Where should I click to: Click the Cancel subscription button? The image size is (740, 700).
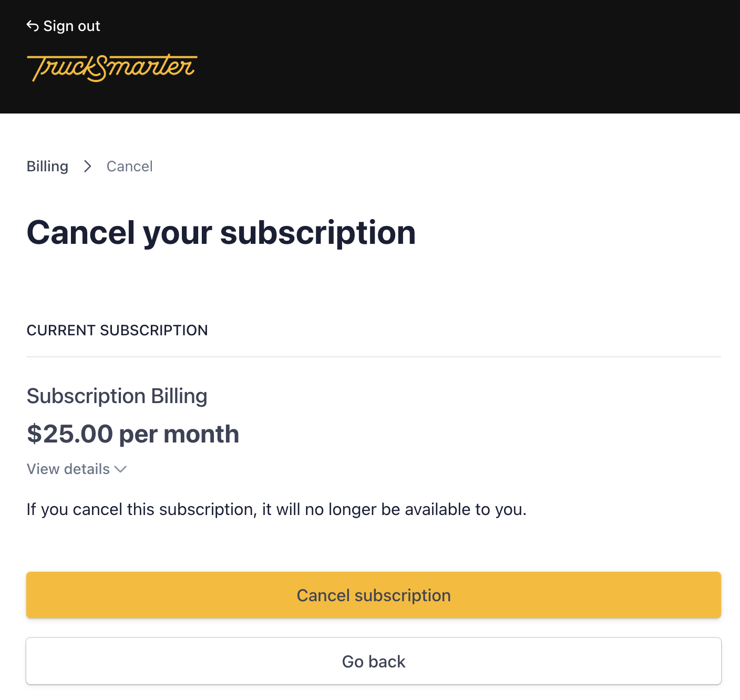(x=373, y=595)
